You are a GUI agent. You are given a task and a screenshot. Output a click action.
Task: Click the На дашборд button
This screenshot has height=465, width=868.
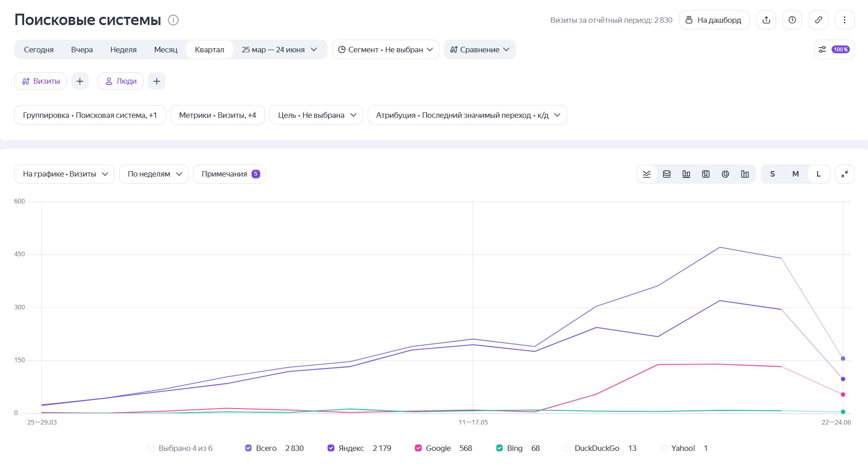pos(714,20)
